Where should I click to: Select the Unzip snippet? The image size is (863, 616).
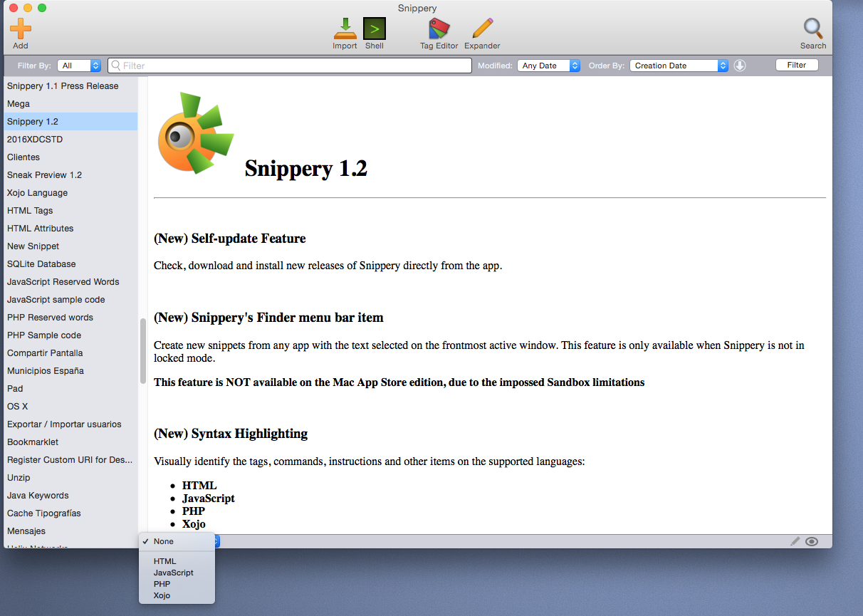click(x=70, y=477)
